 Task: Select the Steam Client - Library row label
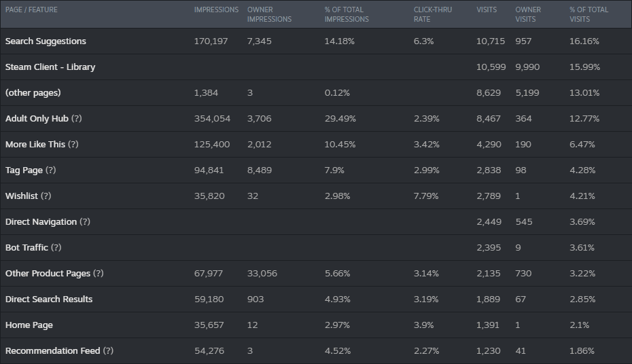[x=50, y=67]
